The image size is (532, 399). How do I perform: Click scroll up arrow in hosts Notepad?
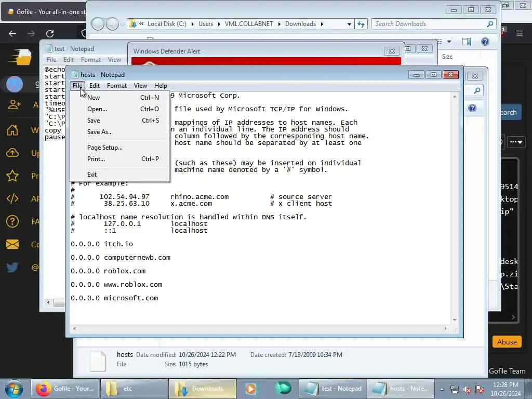(x=455, y=97)
